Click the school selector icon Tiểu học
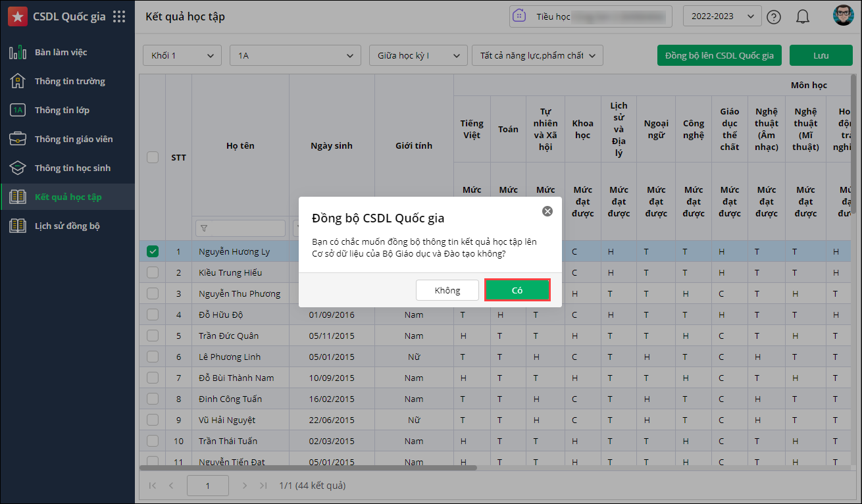 coord(519,16)
